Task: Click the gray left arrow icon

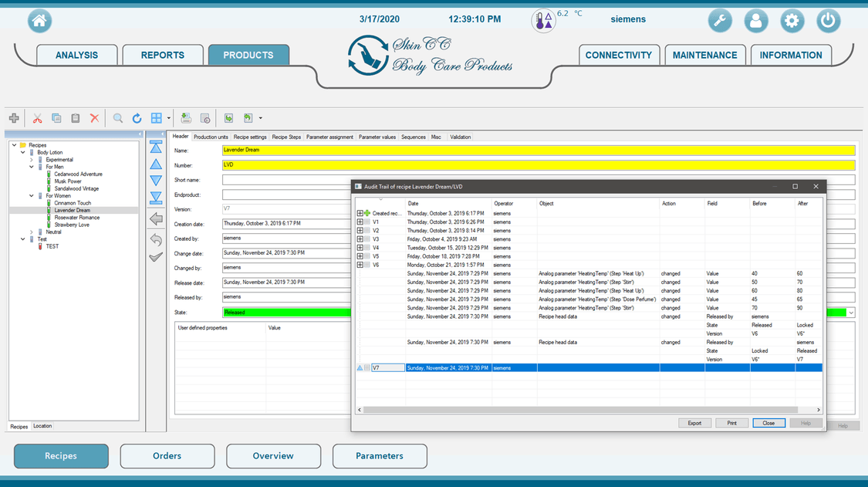Action: pos(156,219)
